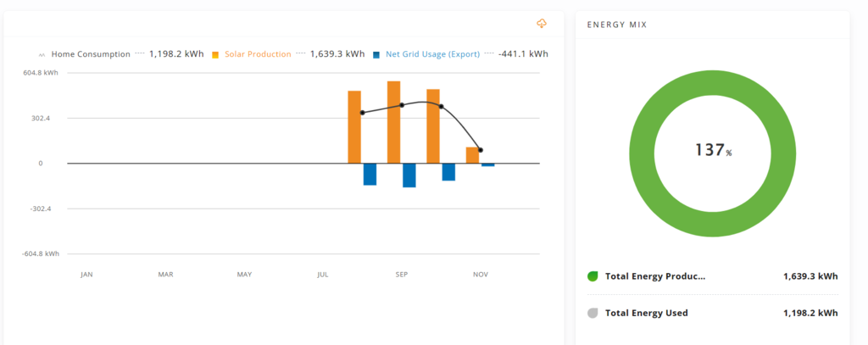Click the green leaf icon for energy produced

click(593, 276)
